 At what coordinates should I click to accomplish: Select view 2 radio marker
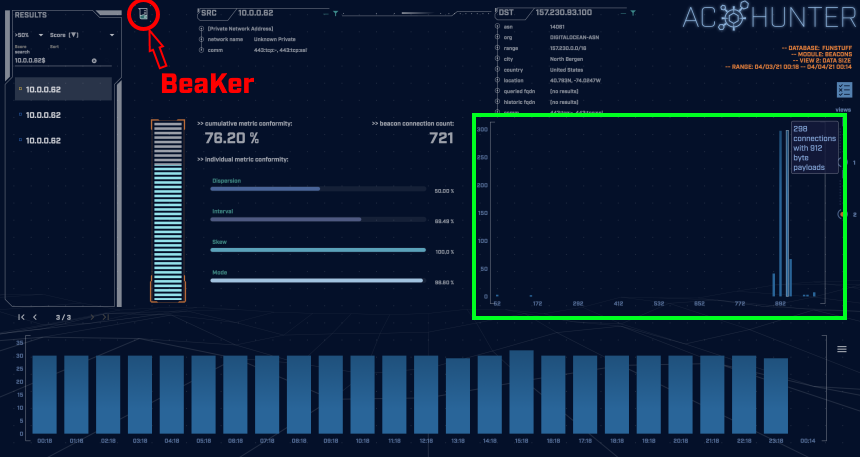(842, 214)
